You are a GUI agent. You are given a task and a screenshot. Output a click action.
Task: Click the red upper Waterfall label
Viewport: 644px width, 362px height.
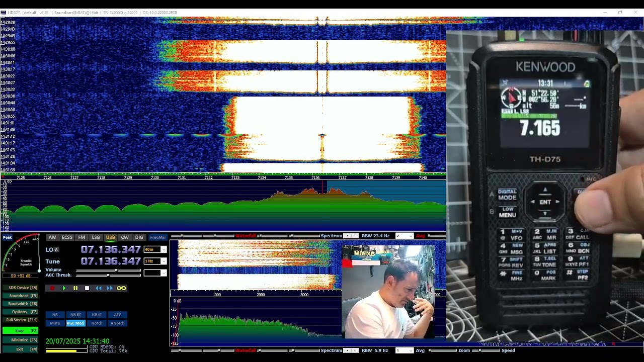[x=246, y=236]
